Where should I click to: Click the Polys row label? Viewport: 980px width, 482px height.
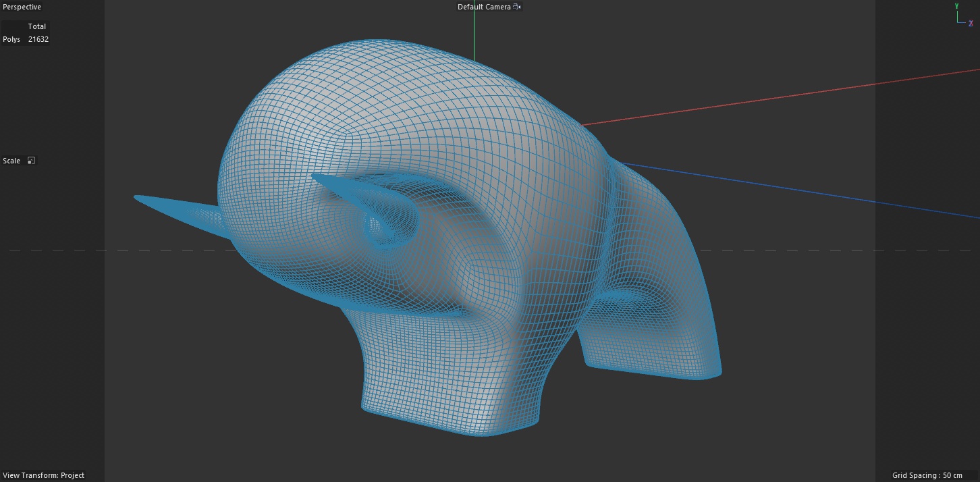11,39
